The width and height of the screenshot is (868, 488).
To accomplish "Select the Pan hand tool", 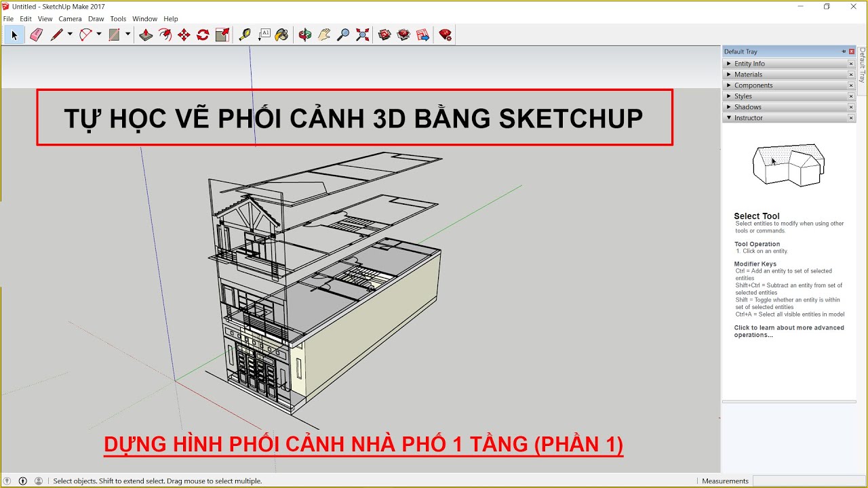I will click(324, 35).
